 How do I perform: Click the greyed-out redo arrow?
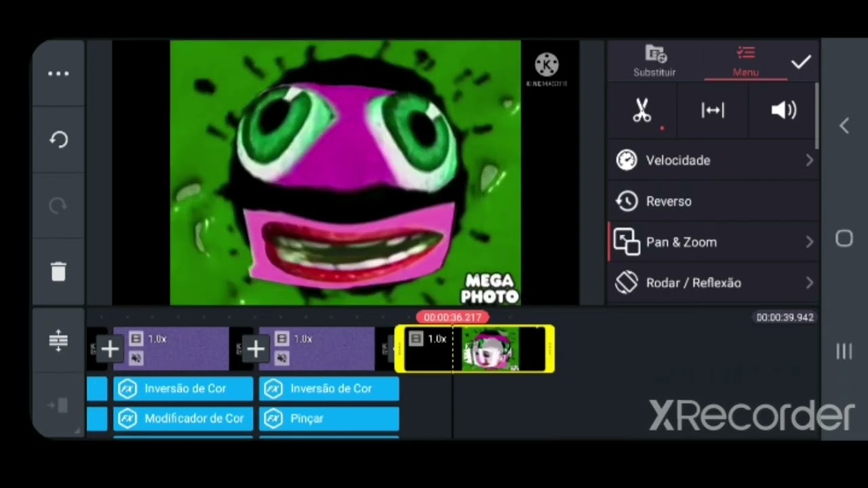pos(58,205)
